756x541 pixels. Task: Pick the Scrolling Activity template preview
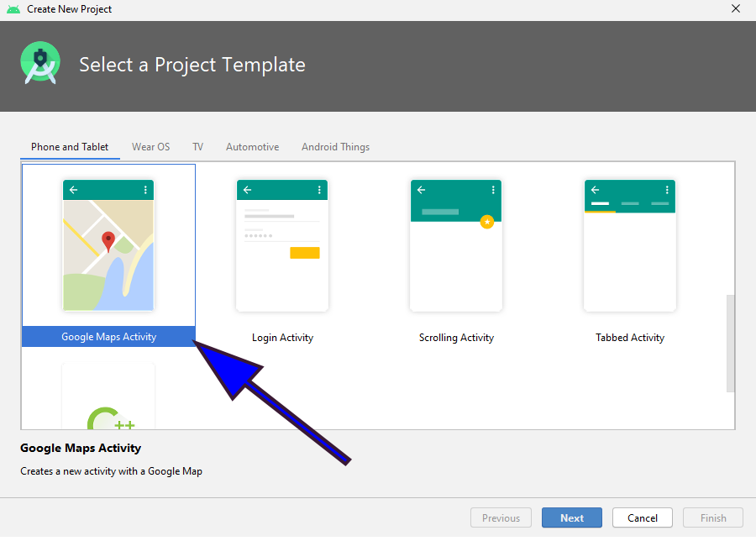tap(456, 245)
